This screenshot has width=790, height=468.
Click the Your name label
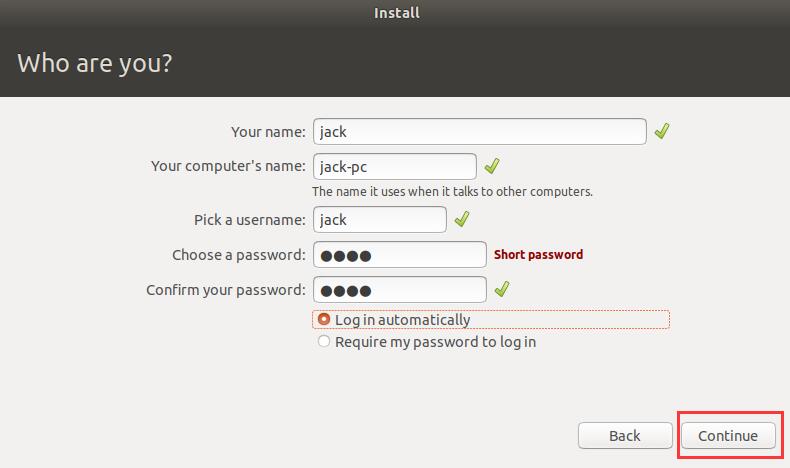(x=268, y=132)
